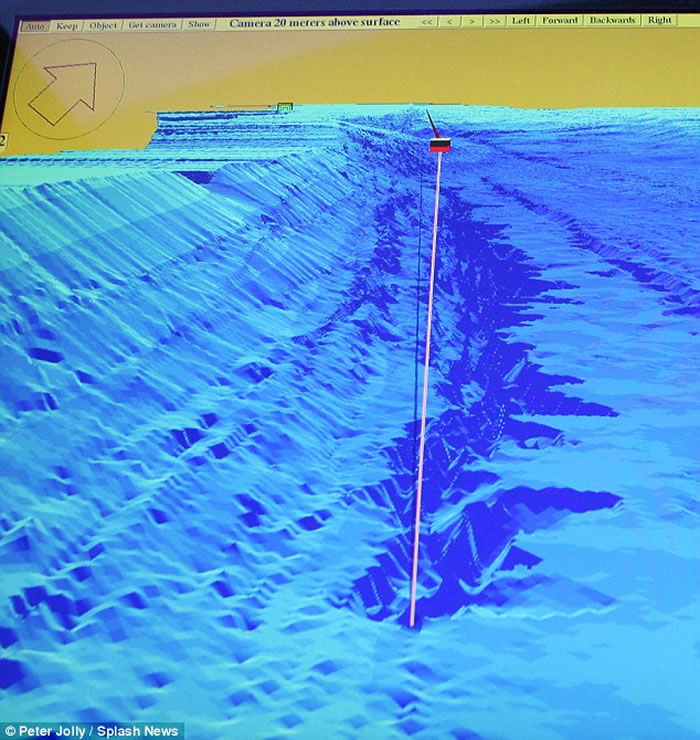700x740 pixels.
Task: Step ahead with the > button
Action: [x=471, y=21]
